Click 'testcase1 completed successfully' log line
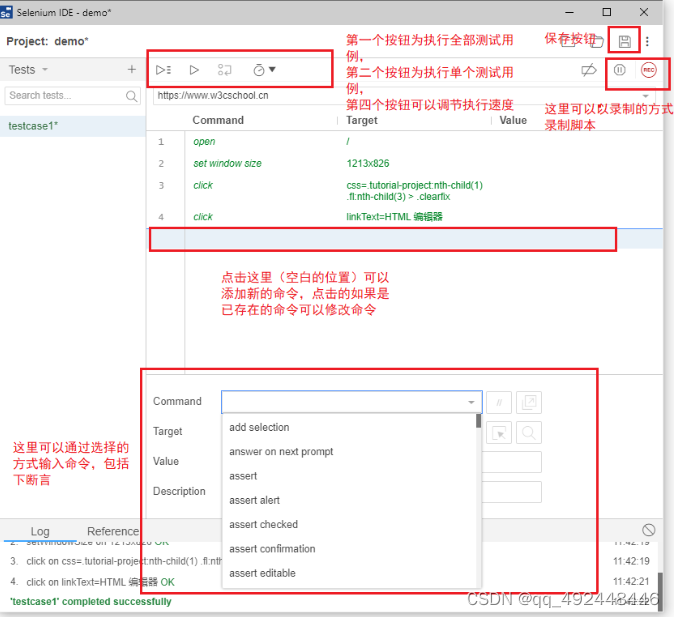Image resolution: width=674 pixels, height=617 pixels. 91,602
